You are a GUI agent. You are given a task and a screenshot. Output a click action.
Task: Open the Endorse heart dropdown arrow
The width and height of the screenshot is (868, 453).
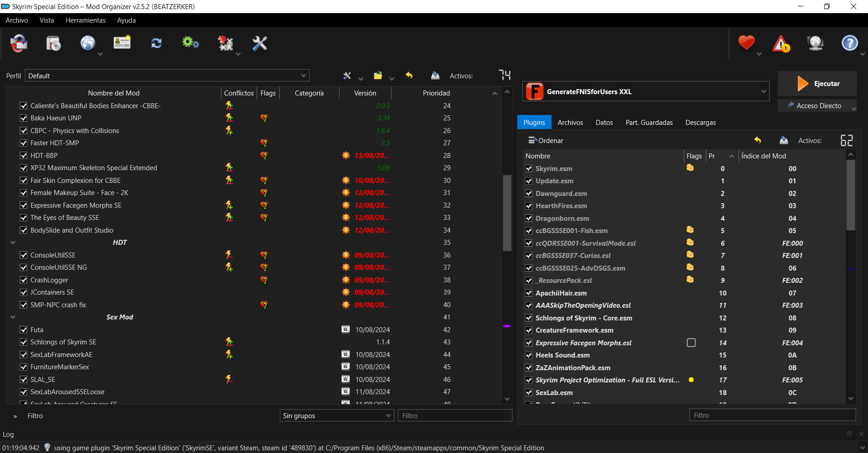[x=759, y=54]
